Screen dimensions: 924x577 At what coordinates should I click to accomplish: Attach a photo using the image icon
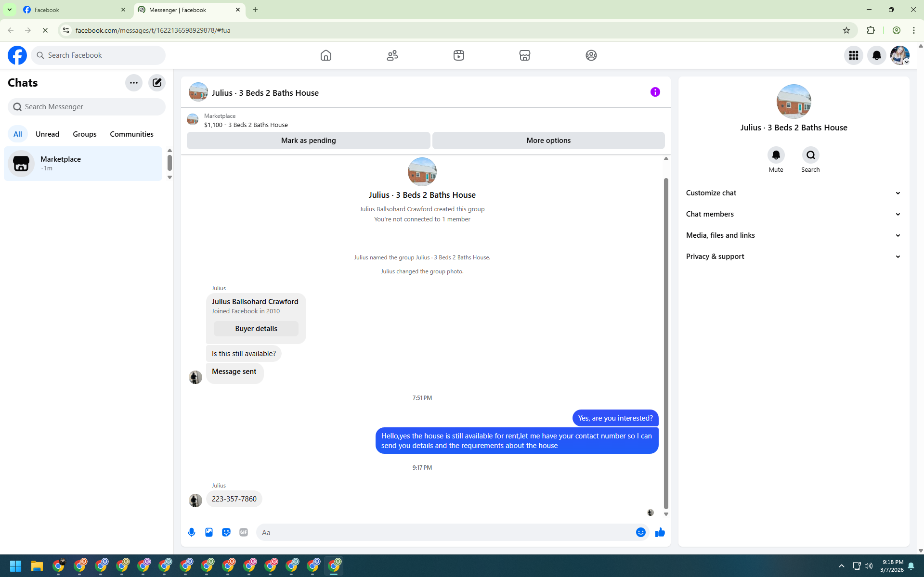click(x=209, y=532)
